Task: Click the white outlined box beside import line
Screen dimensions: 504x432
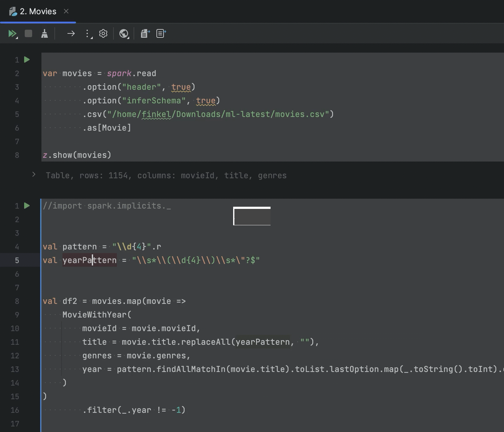Action: (x=252, y=216)
